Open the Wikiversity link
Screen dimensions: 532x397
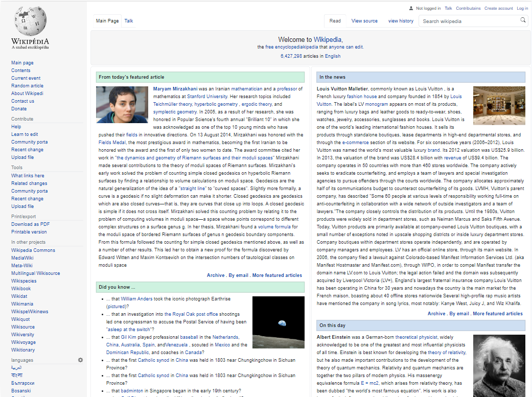point(22,335)
